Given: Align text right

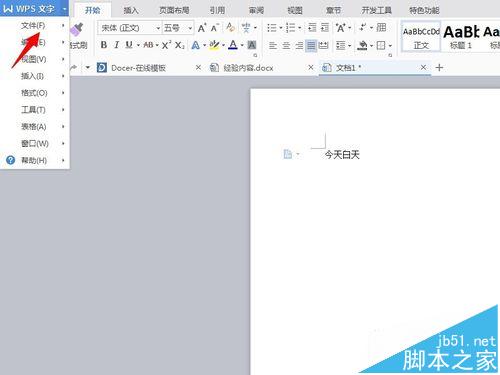Looking at the screenshot, I should (299, 45).
